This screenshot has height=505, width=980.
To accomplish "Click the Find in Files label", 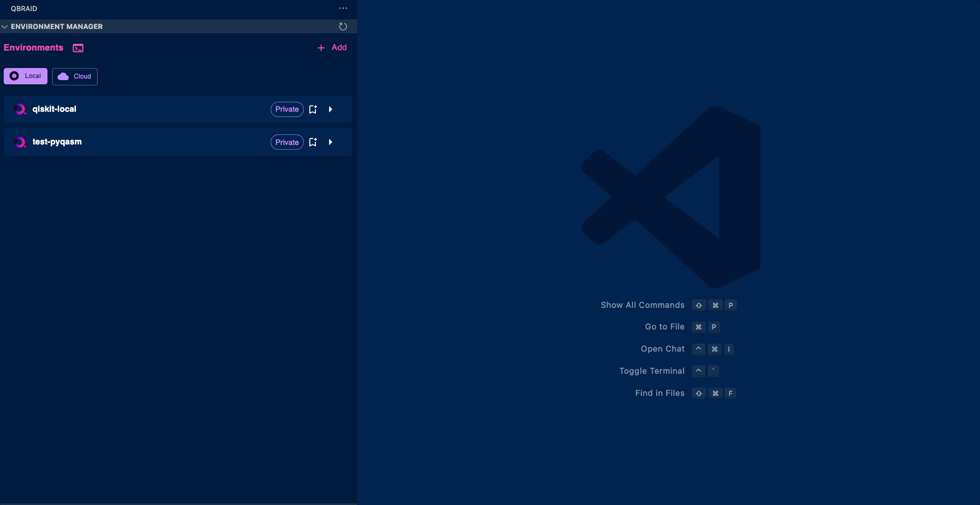I will click(660, 393).
